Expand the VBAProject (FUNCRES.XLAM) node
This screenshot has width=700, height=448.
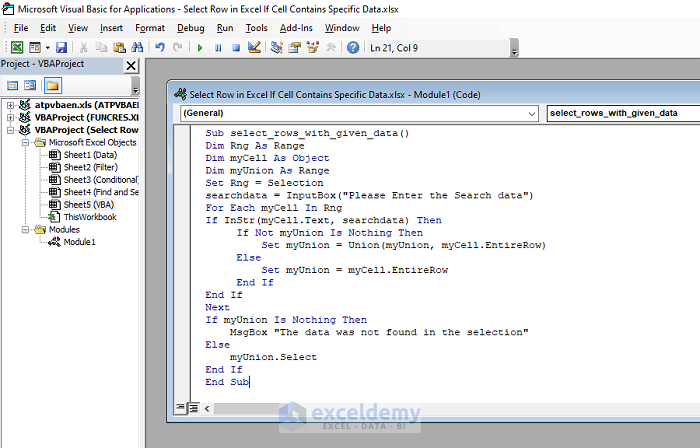click(10, 118)
